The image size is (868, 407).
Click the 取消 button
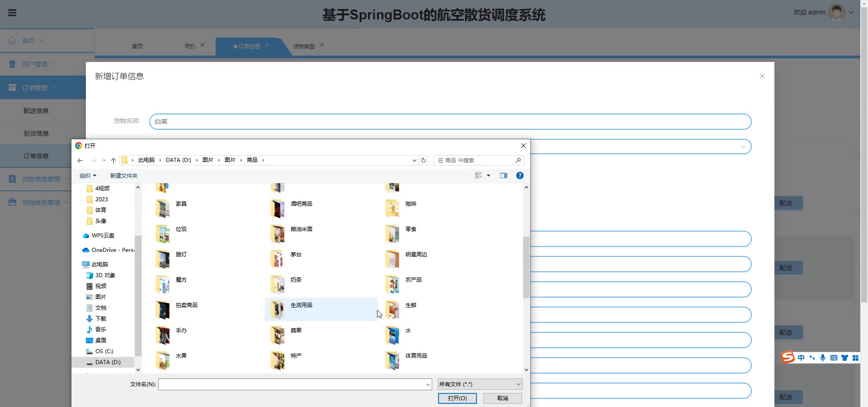(503, 398)
